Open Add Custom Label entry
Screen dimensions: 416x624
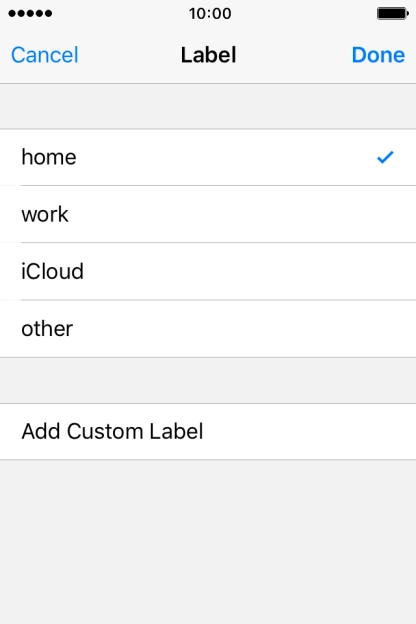pyautogui.click(x=208, y=431)
